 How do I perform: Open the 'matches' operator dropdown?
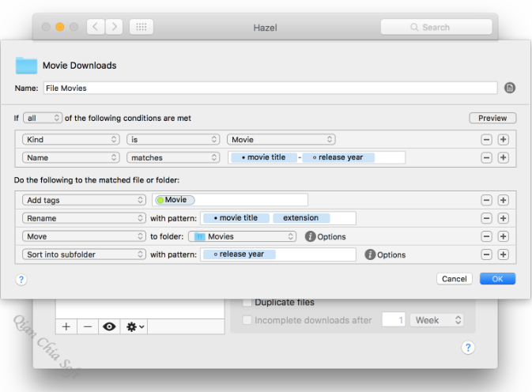pyautogui.click(x=173, y=157)
